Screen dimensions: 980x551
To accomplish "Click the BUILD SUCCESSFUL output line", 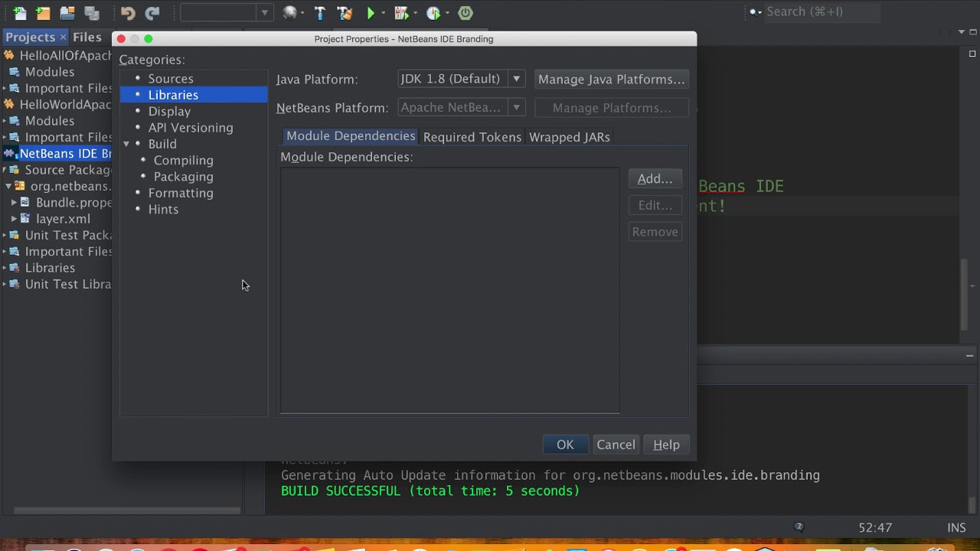I will coord(430,491).
